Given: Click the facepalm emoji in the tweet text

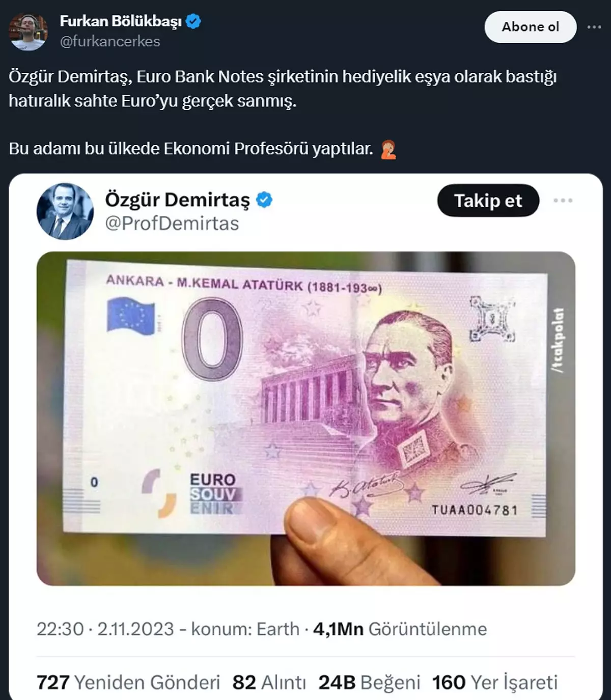Looking at the screenshot, I should click(x=388, y=150).
